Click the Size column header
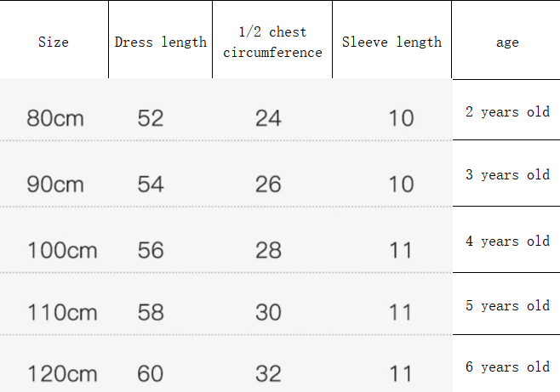Viewport: 560px width, 392px height. click(x=54, y=42)
